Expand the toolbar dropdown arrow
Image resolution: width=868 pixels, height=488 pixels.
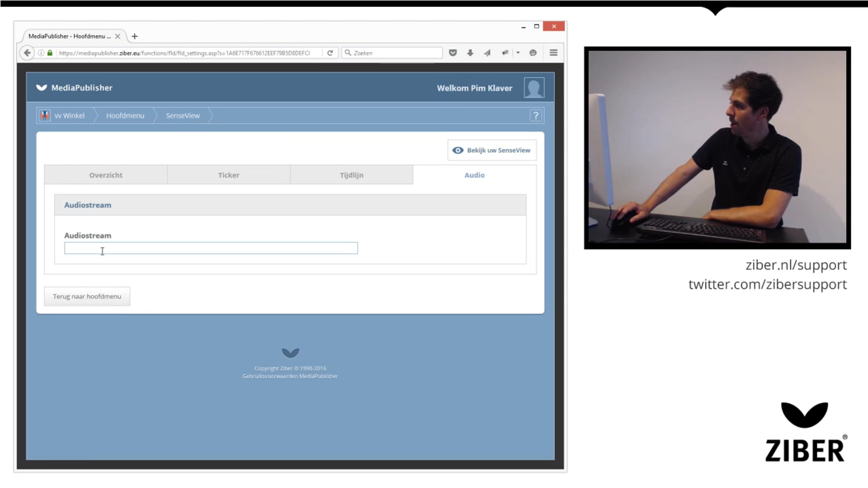click(518, 53)
